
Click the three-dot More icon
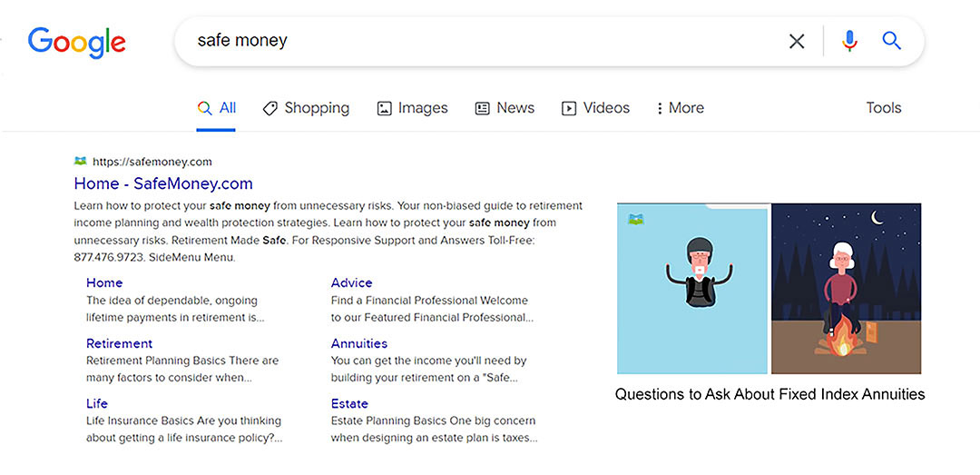[660, 108]
